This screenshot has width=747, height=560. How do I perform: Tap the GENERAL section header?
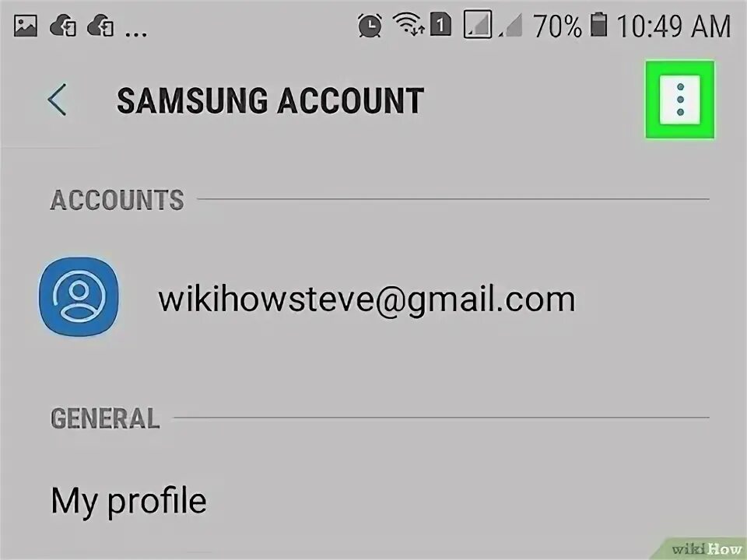(x=105, y=418)
